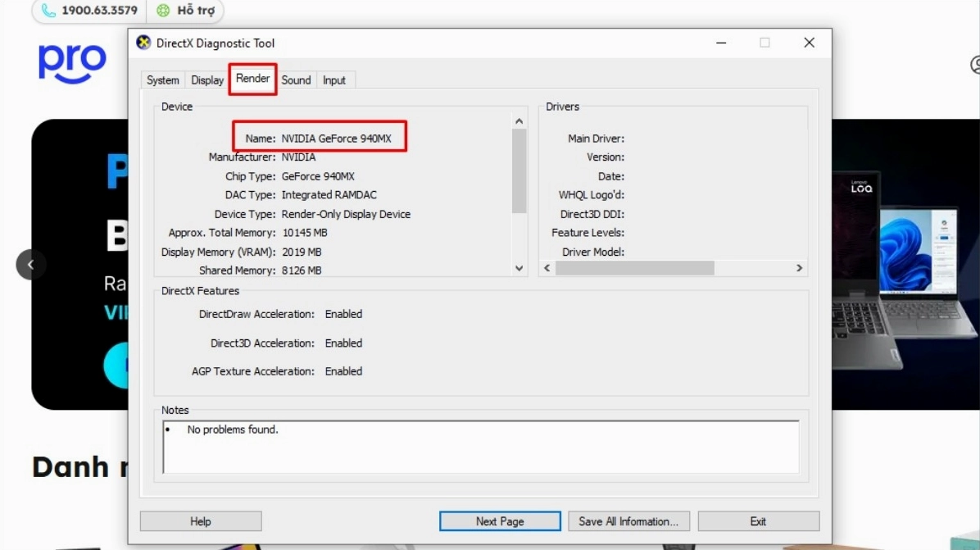Click the Lenovo LOQ laptop banner image
The image size is (980, 550).
[x=905, y=265]
